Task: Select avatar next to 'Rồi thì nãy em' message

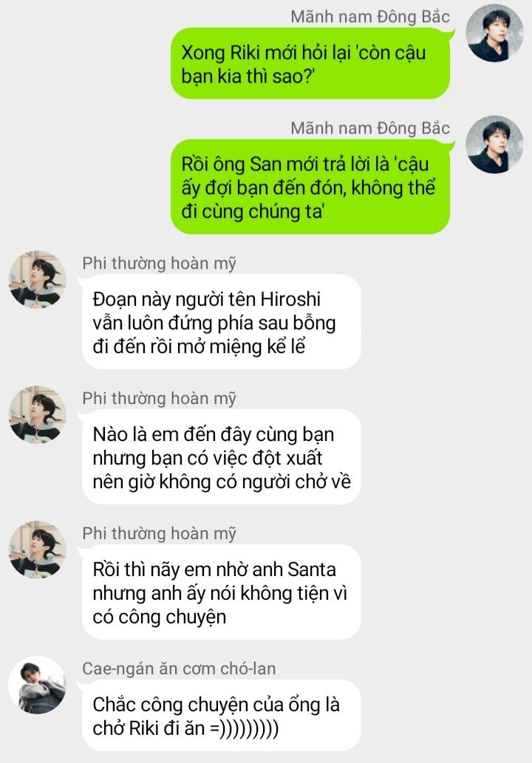Action: tap(38, 550)
